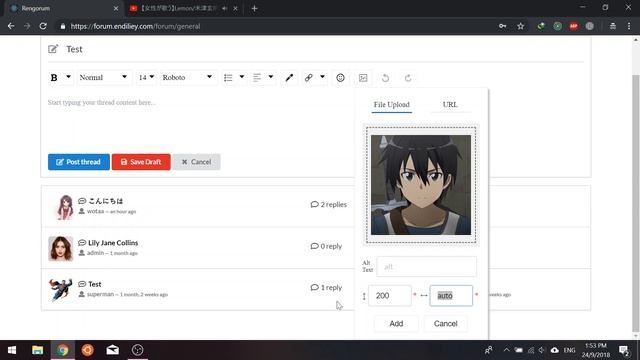
Task: Open the font size 14 dropdown
Action: pos(146,78)
